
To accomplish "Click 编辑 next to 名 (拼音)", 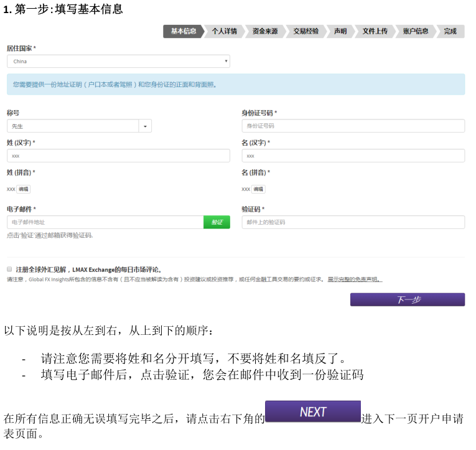I will (x=258, y=189).
